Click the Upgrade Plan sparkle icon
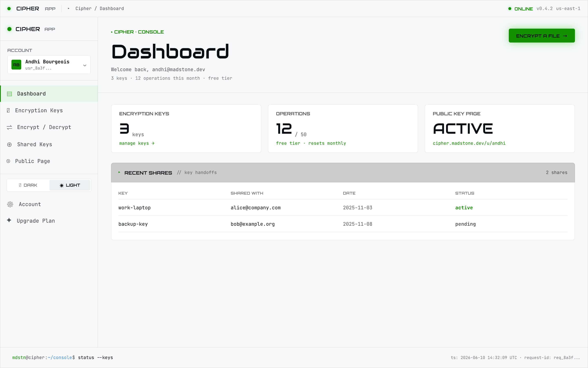588x368 pixels. point(9,220)
